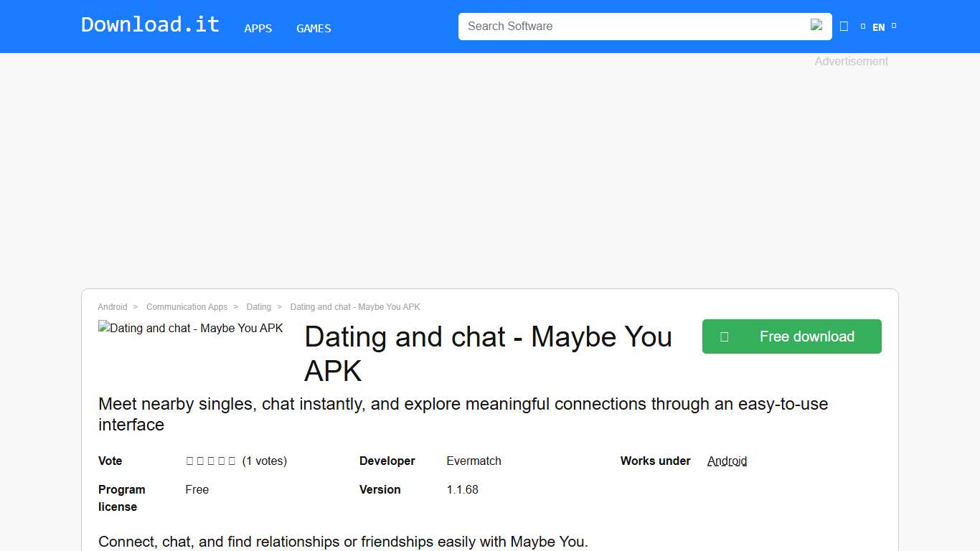980x551 pixels.
Task: Open the EN language dropdown
Action: pyautogui.click(x=878, y=27)
